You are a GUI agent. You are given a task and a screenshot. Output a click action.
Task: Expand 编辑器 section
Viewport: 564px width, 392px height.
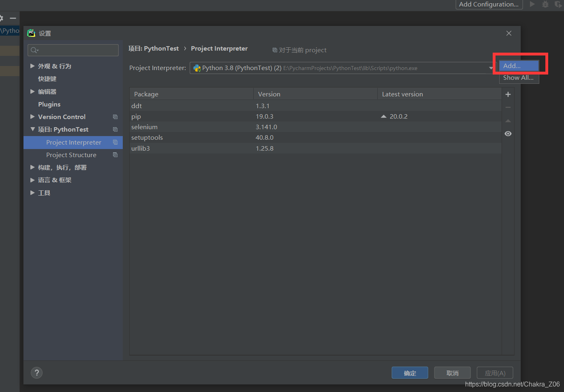32,92
